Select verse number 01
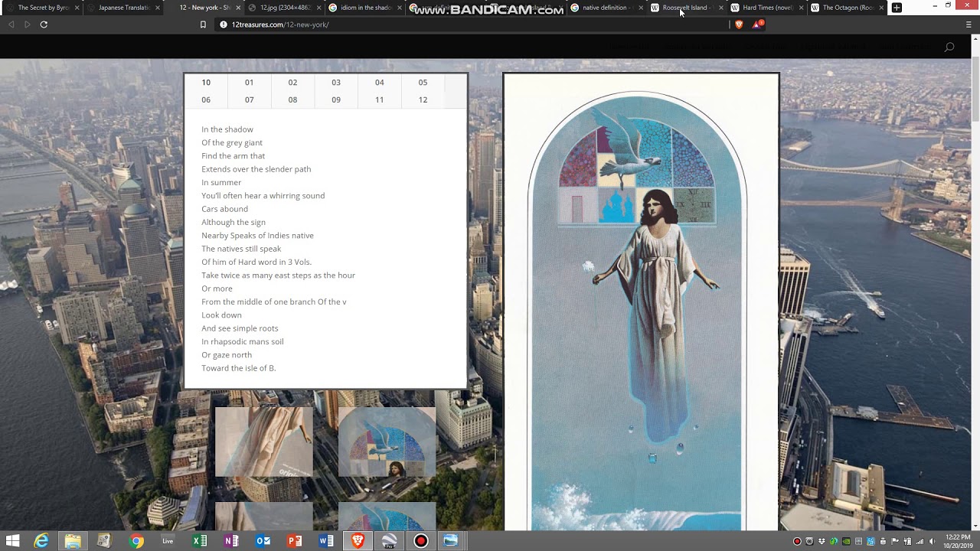Screen dimensions: 980x551 (x=249, y=82)
